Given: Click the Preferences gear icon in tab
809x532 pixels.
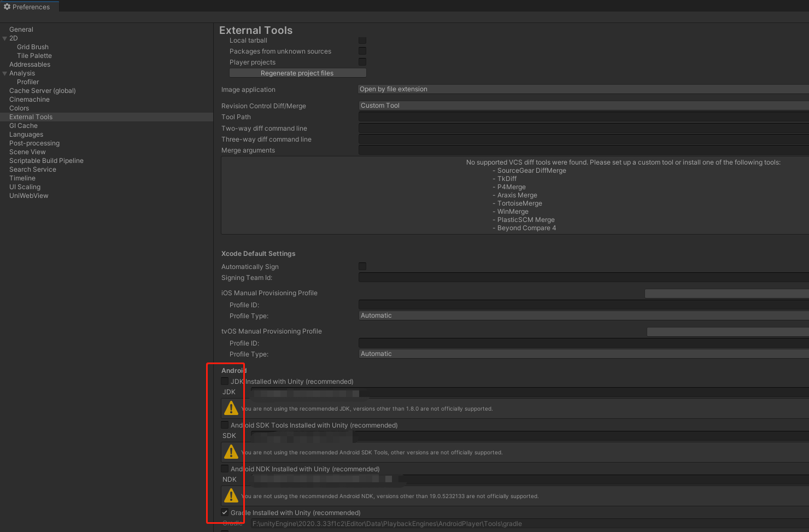Looking at the screenshot, I should click(x=7, y=7).
